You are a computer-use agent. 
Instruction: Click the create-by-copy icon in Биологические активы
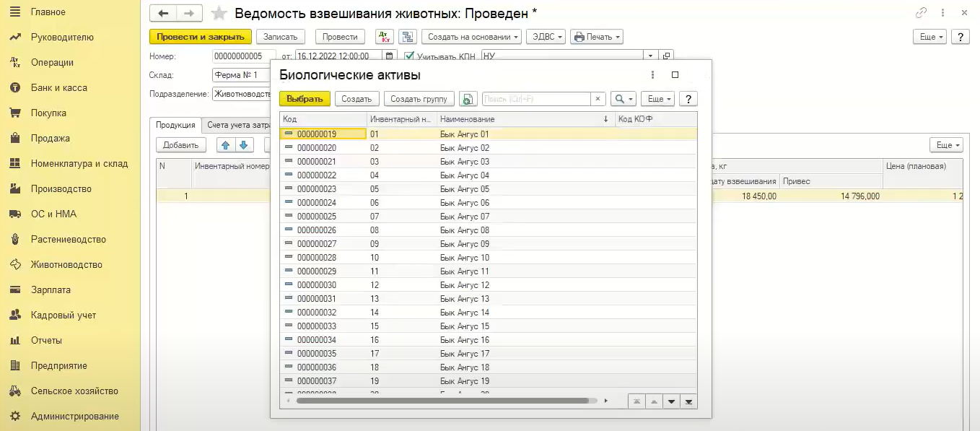(468, 99)
